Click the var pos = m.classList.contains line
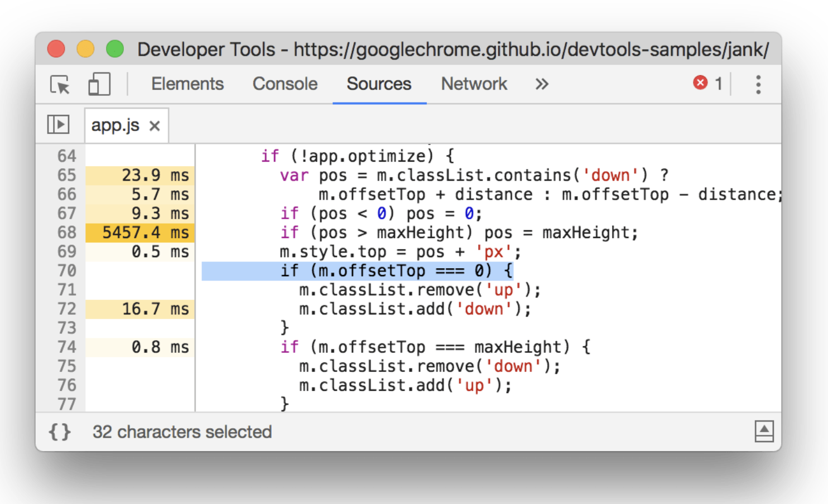Screen dimensions: 828x504 [474, 175]
